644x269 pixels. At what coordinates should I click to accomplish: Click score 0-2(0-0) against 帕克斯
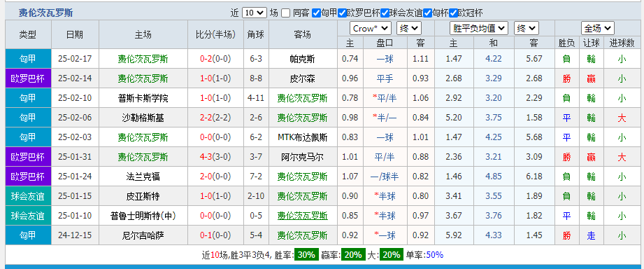215,59
